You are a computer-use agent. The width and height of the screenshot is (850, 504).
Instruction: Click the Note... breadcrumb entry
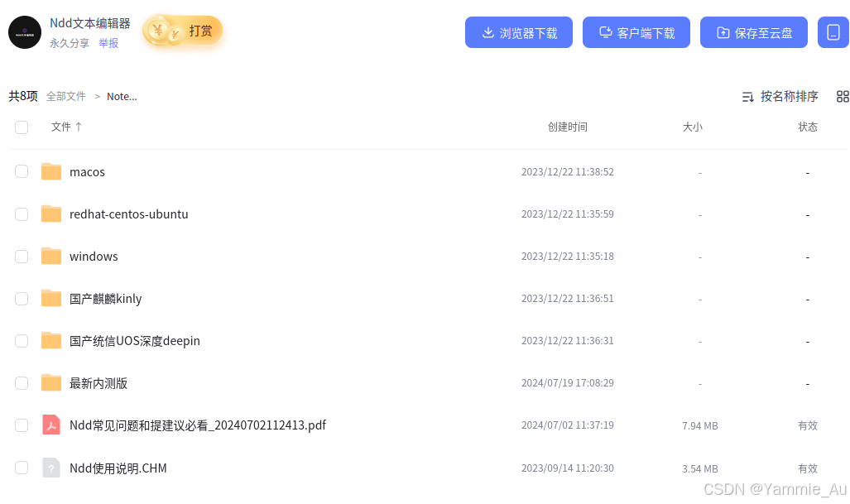coord(121,96)
